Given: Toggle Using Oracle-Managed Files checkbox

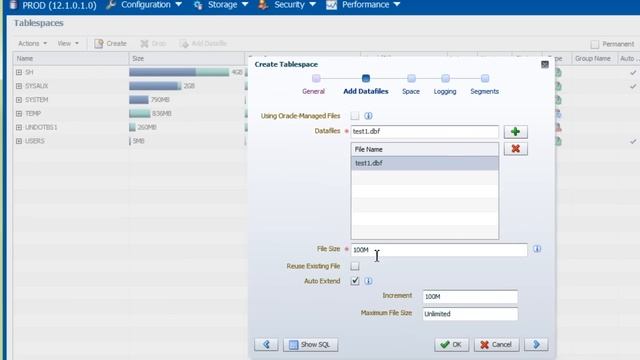Looking at the screenshot, I should click(x=355, y=116).
